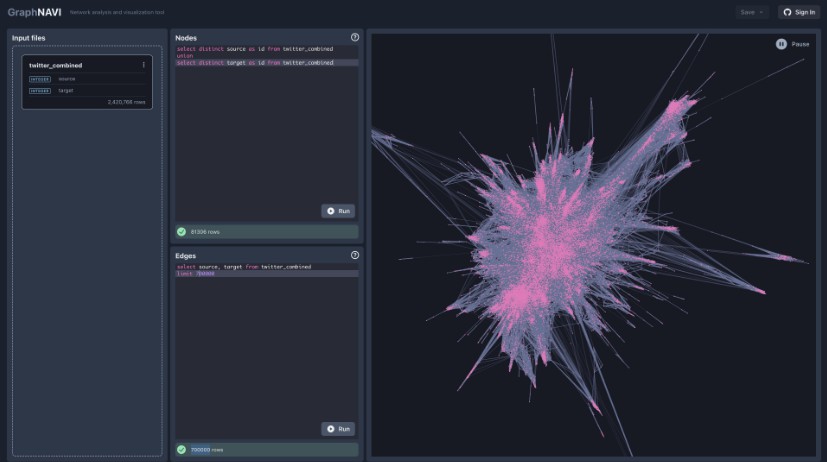Run the Nodes query

click(338, 211)
